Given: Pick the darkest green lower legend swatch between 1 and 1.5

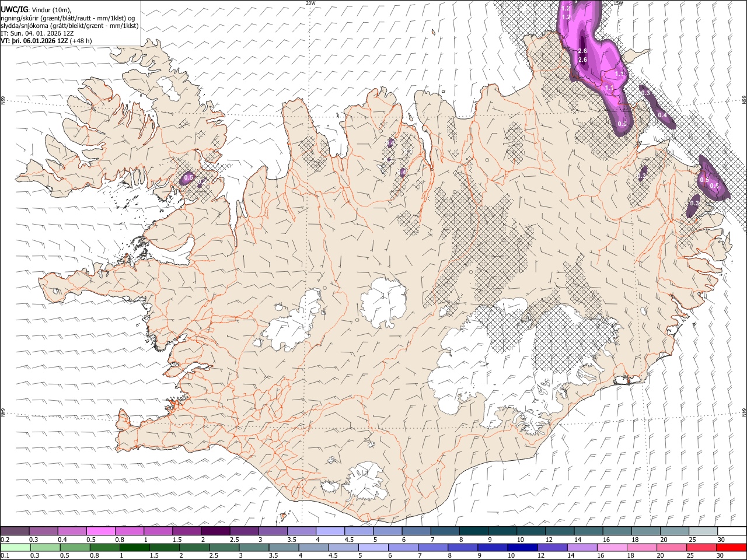Looking at the screenshot, I should tap(134, 547).
